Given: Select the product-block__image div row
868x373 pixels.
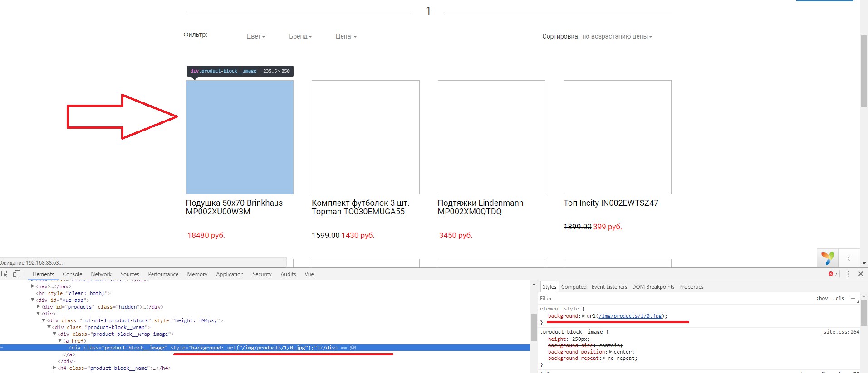Looking at the screenshot, I should [x=265, y=348].
